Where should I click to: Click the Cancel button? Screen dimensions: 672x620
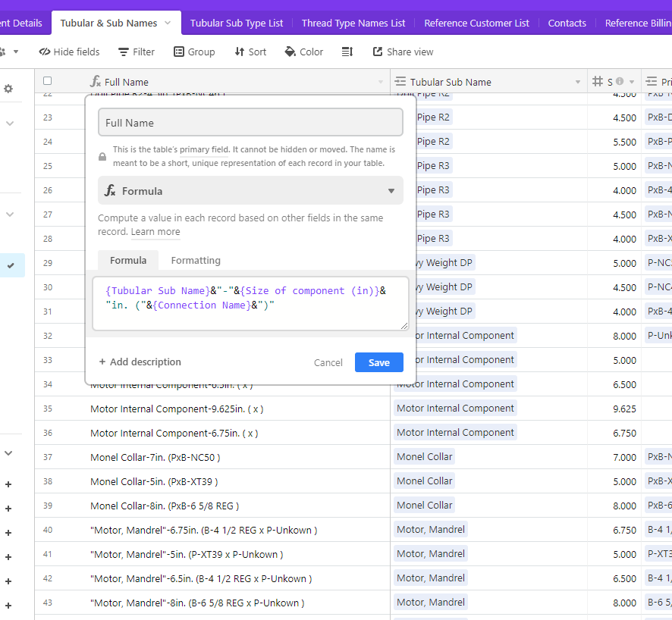click(x=328, y=362)
